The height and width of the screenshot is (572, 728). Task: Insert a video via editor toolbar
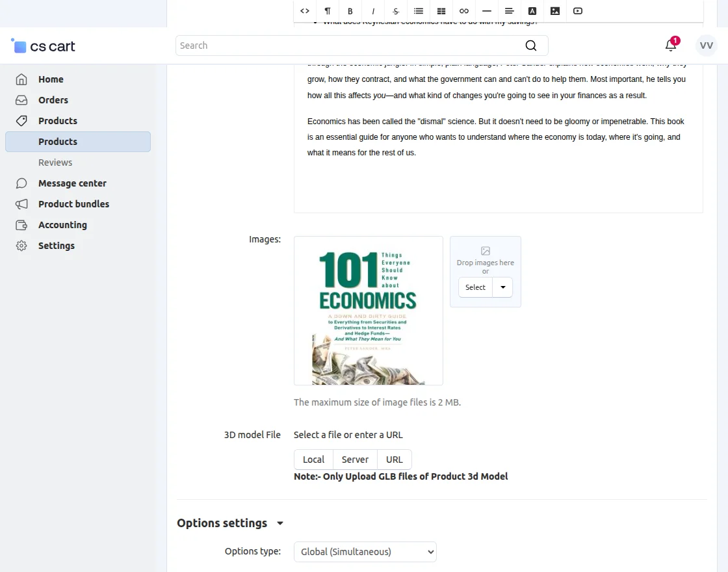[x=578, y=11]
